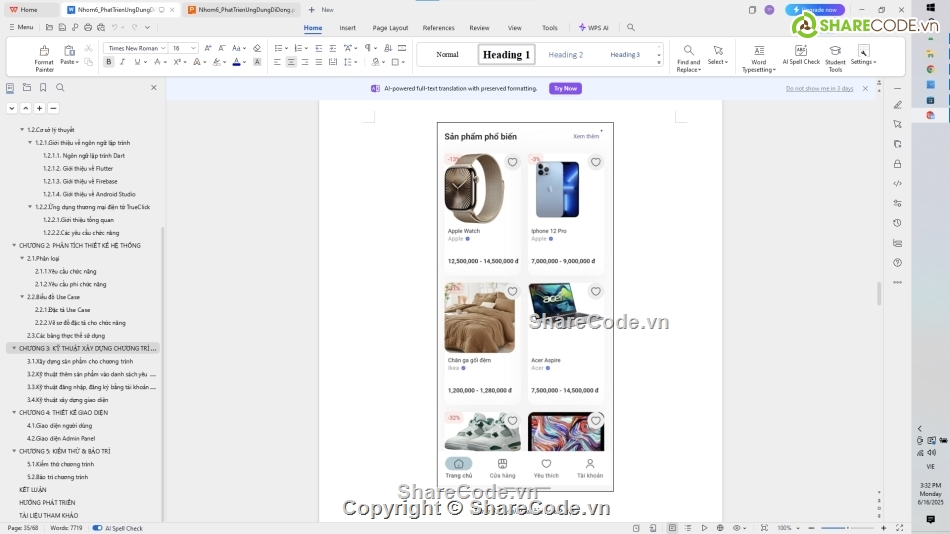The image size is (950, 534).
Task: Click the undo arrow
Action: pyautogui.click(x=115, y=27)
